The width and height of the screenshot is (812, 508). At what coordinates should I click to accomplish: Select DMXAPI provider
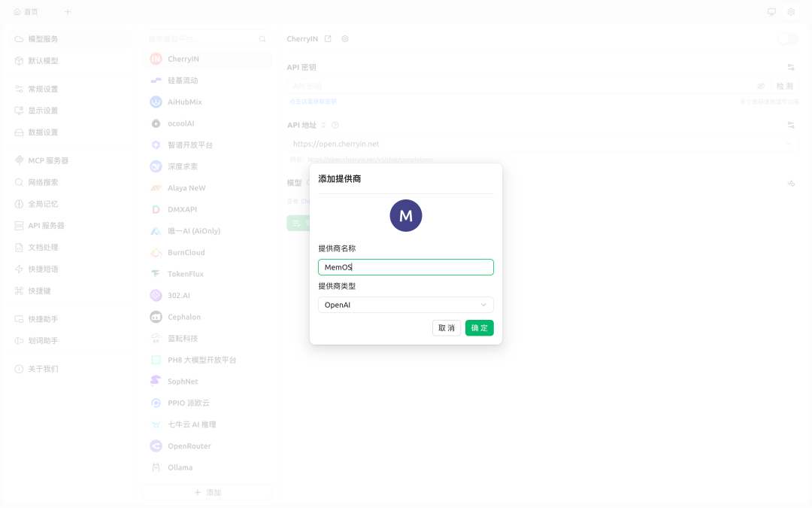(x=207, y=209)
